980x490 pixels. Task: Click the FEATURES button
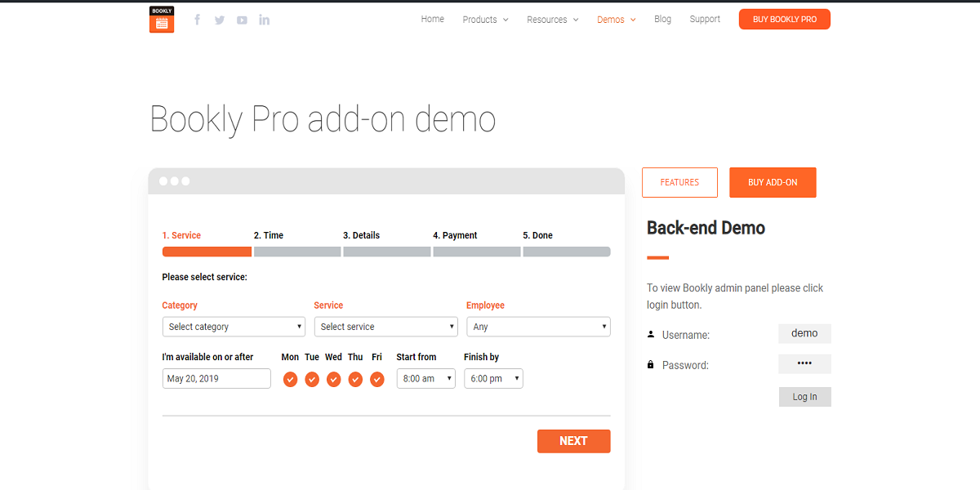(x=679, y=182)
